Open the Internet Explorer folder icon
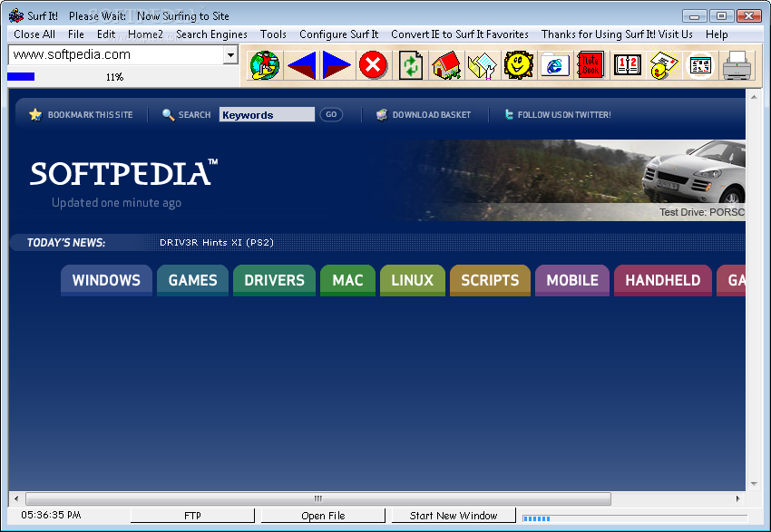771x532 pixels. 554,65
